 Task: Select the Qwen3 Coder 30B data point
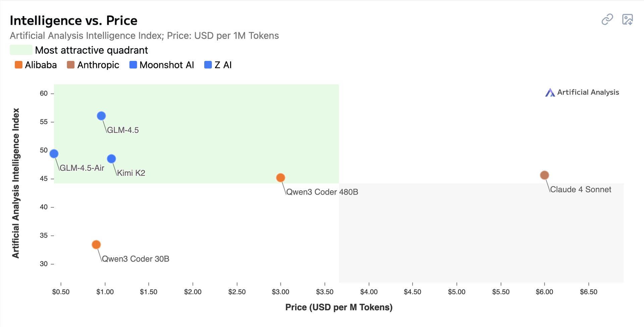point(96,245)
